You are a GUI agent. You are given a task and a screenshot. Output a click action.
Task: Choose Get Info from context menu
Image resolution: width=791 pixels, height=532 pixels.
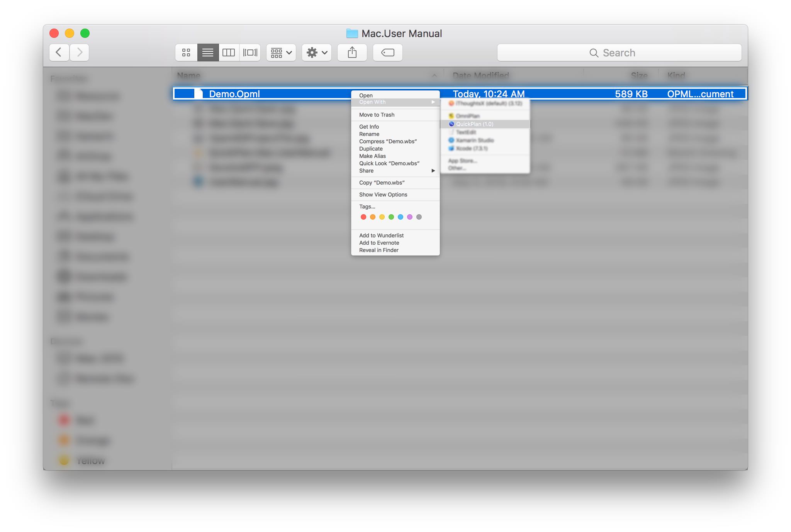pos(369,127)
